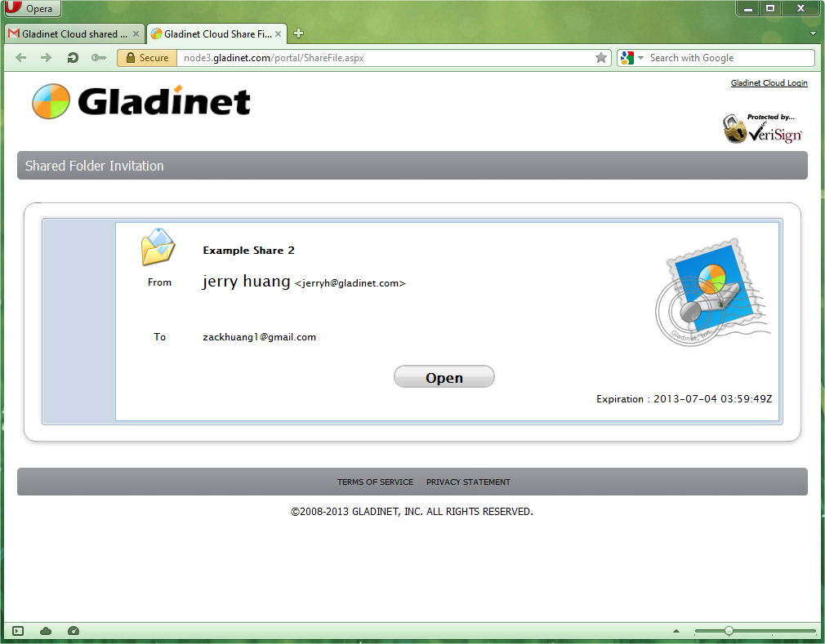Open the password manager key icon
The image size is (825, 644).
pos(98,58)
